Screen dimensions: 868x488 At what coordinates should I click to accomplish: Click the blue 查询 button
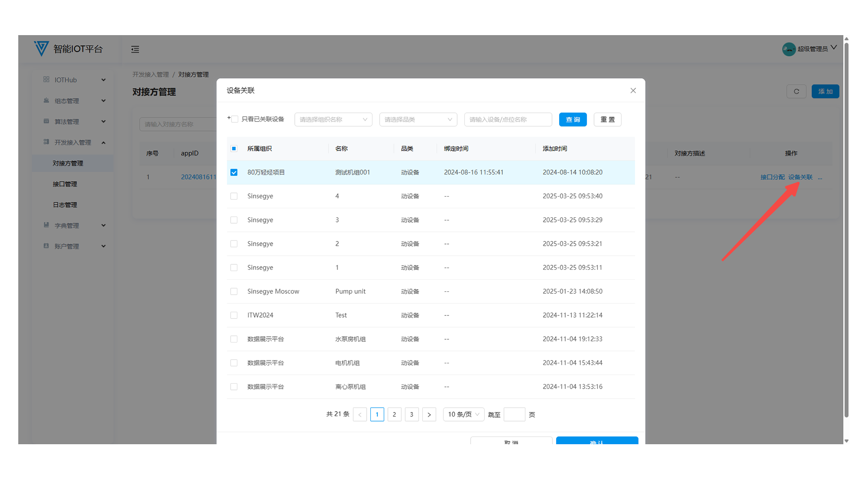572,119
